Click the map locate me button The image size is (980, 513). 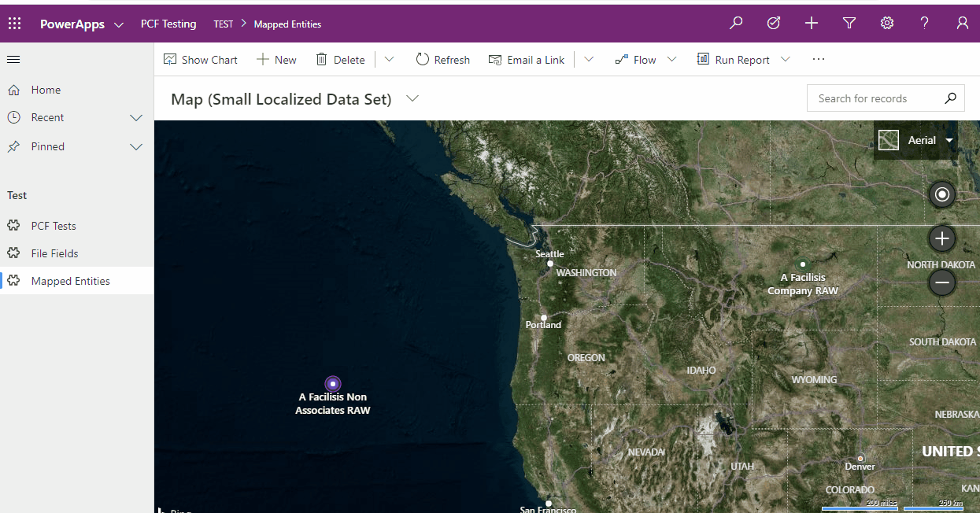coord(942,194)
